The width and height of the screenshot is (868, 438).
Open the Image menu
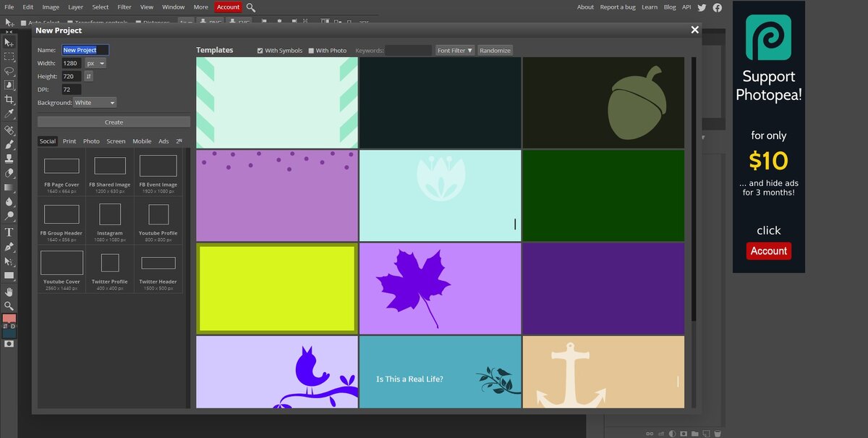(51, 7)
